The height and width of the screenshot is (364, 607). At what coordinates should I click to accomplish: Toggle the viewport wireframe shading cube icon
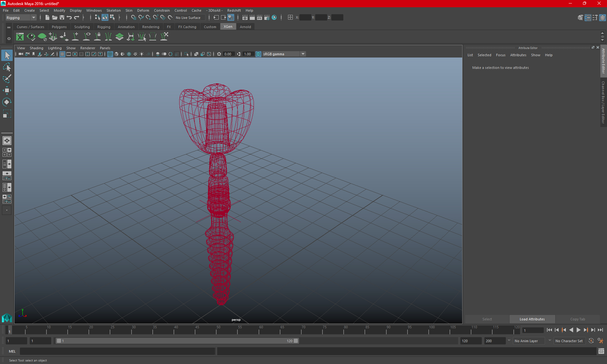pyautogui.click(x=110, y=54)
